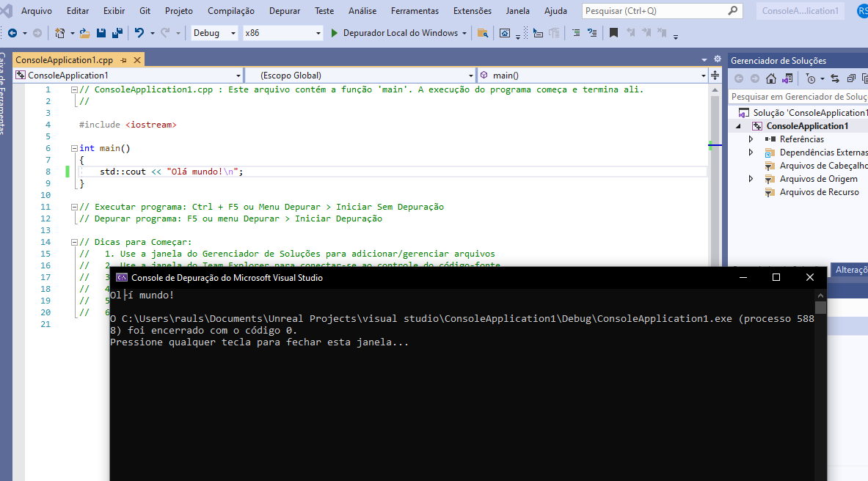Sync with active document in Solution Explorer

click(x=835, y=78)
